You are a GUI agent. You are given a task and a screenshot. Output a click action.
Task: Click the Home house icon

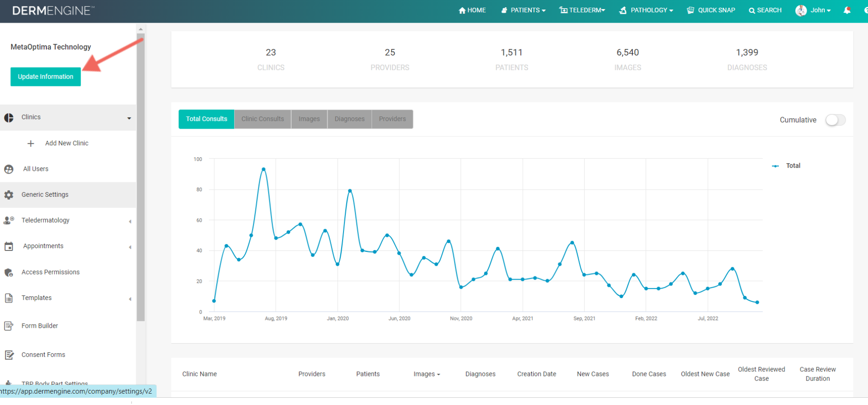462,10
